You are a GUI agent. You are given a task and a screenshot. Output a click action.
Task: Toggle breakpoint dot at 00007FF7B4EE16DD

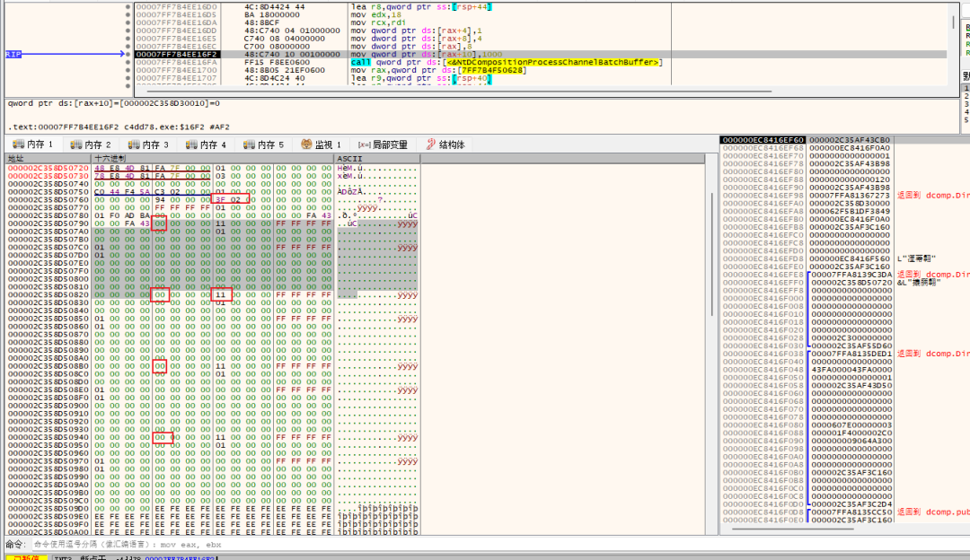(128, 31)
